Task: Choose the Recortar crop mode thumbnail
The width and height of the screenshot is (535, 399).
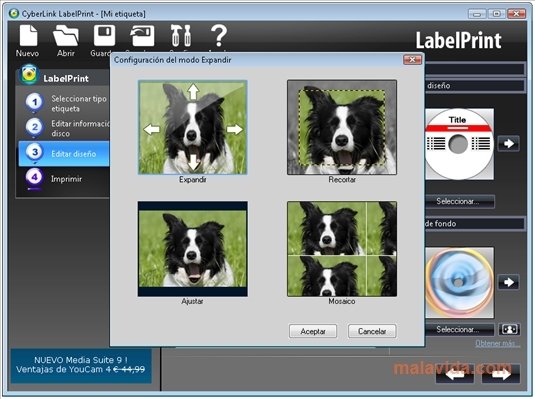Action: tap(342, 127)
